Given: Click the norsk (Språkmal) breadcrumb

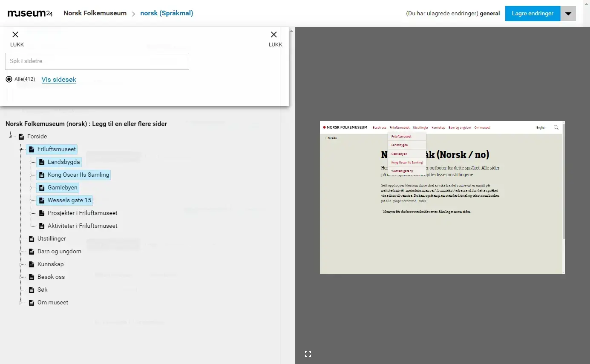Looking at the screenshot, I should click(167, 13).
